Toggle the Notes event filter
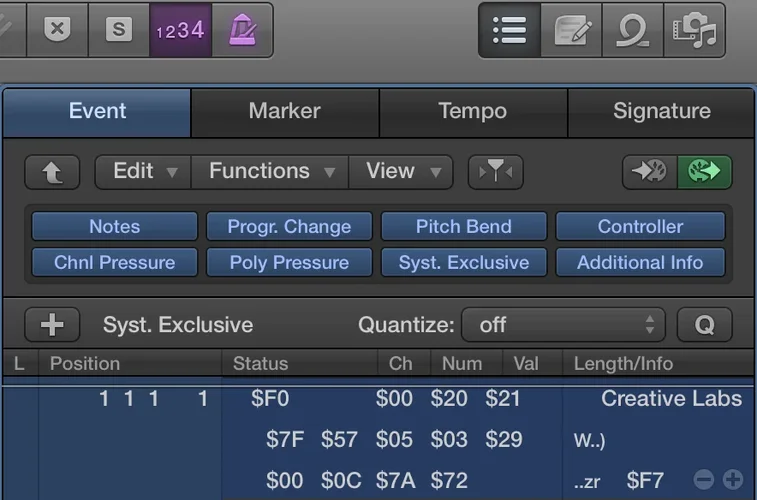Viewport: 757px width, 500px height. [115, 226]
